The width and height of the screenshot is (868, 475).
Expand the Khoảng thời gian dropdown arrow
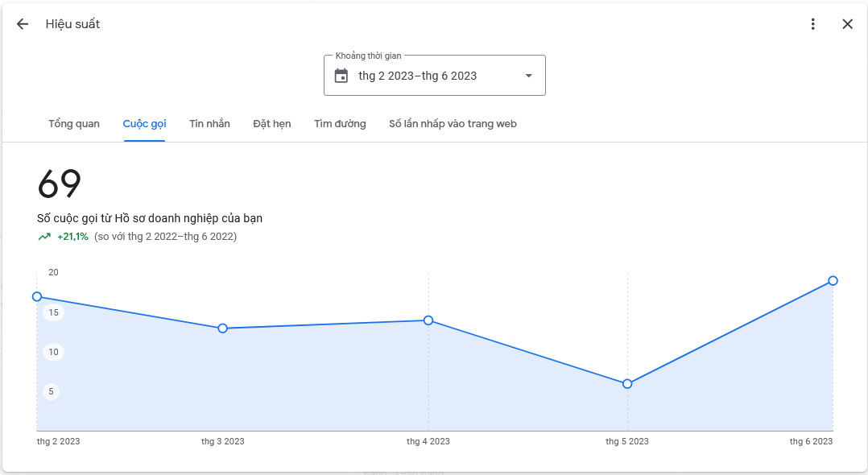(x=529, y=76)
